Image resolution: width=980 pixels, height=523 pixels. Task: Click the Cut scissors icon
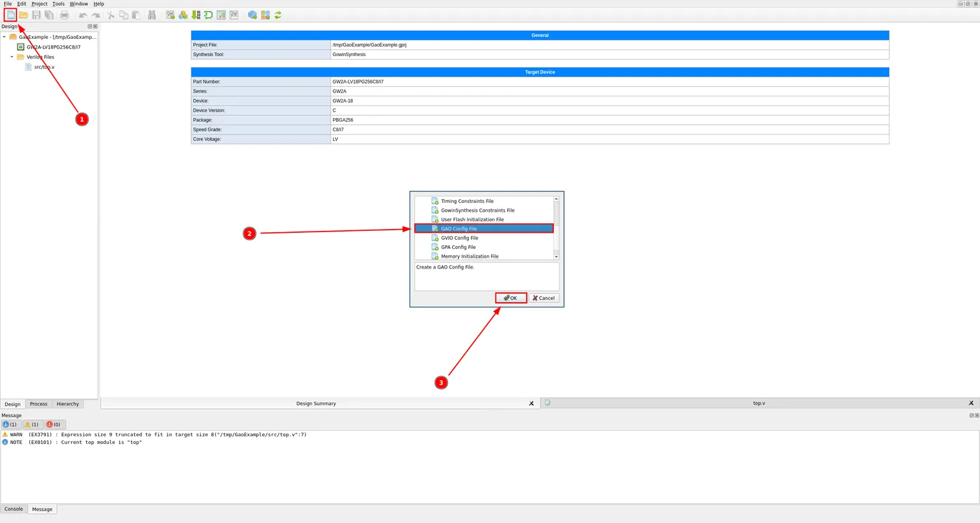111,15
